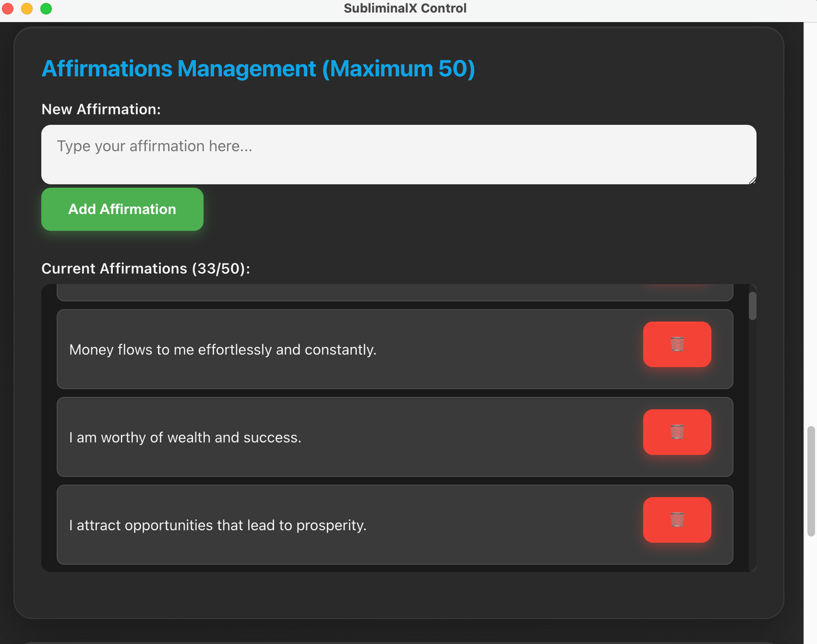
Task: Click the "Current Affirmations (33/50)" counter label
Action: (x=145, y=269)
